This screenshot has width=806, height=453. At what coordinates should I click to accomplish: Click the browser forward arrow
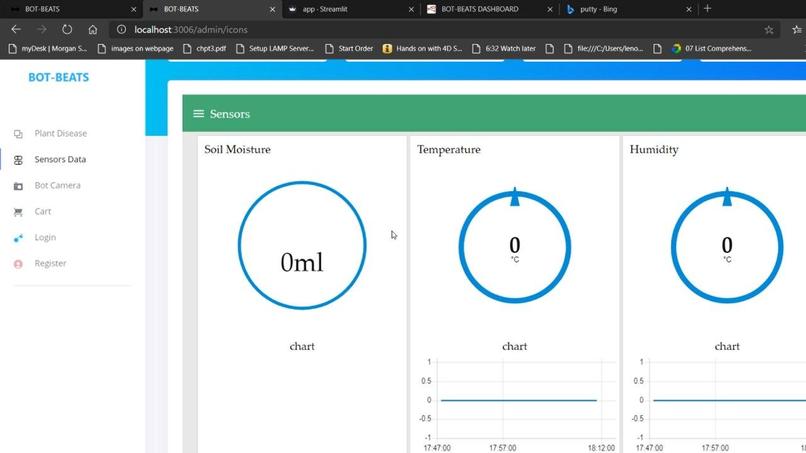point(42,30)
